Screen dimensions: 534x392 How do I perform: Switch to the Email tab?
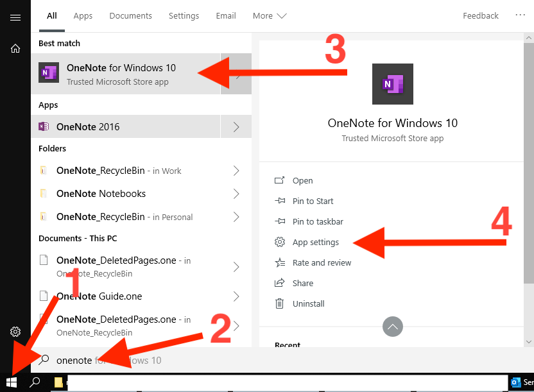(x=226, y=15)
